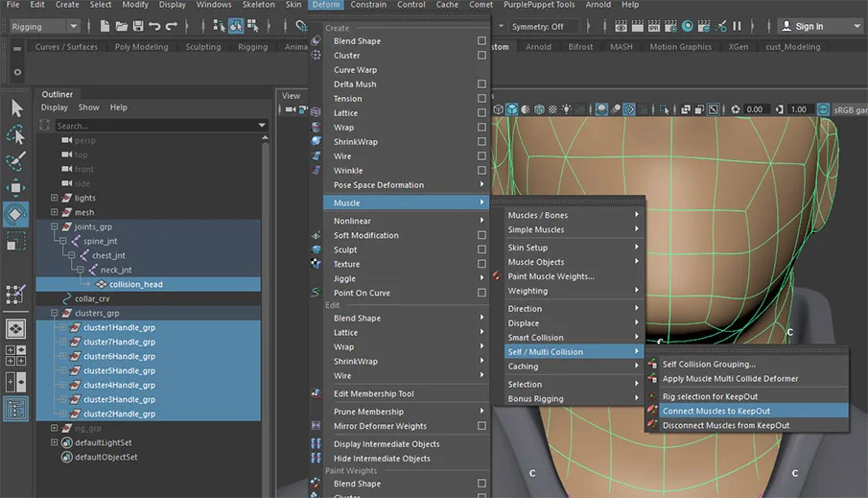Open the Constrain menu
This screenshot has width=868, height=498.
pos(368,5)
